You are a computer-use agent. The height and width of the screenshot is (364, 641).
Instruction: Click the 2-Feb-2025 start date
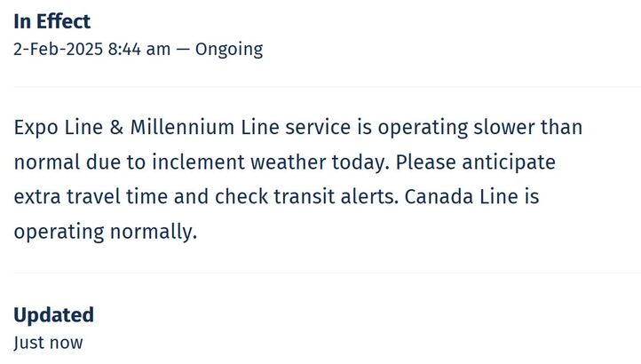click(57, 49)
